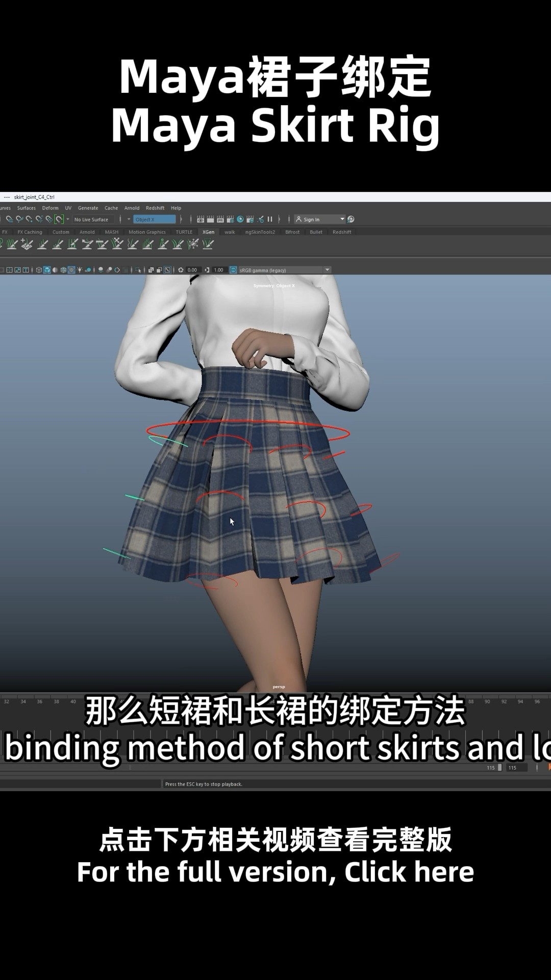The image size is (551, 980).
Task: Toggle the view color management icon
Action: (234, 269)
